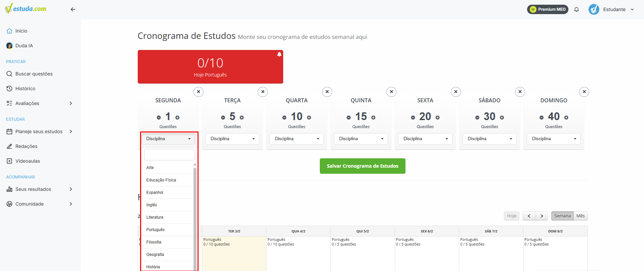Screen dimensions: 644x271
Task: Click the discipline search input field
Action: (x=169, y=155)
